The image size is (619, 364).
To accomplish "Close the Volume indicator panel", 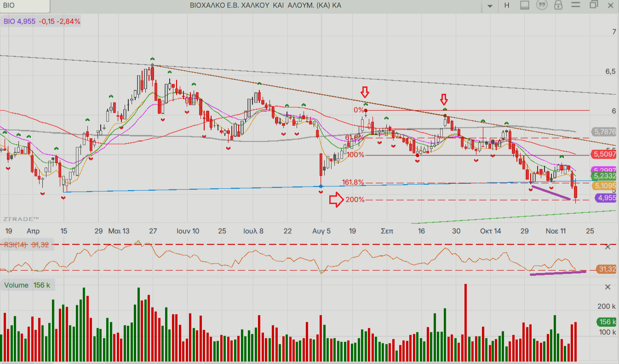I will (x=608, y=287).
